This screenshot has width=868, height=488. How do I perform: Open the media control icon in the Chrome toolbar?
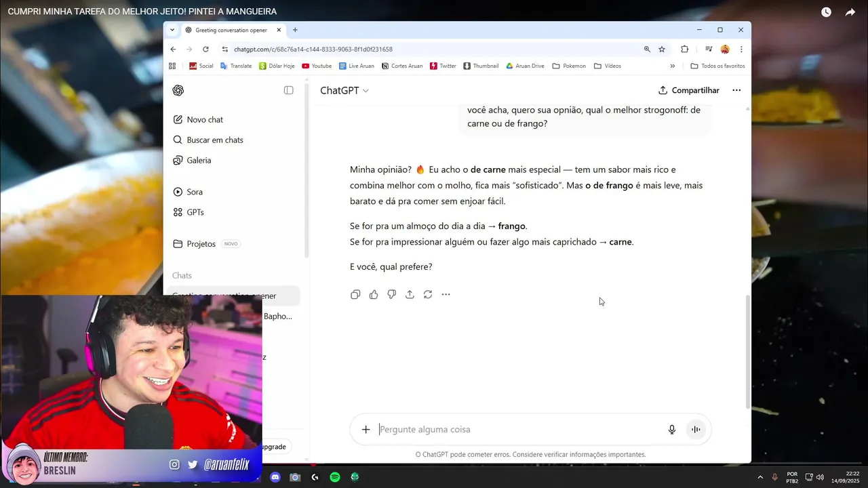click(709, 49)
